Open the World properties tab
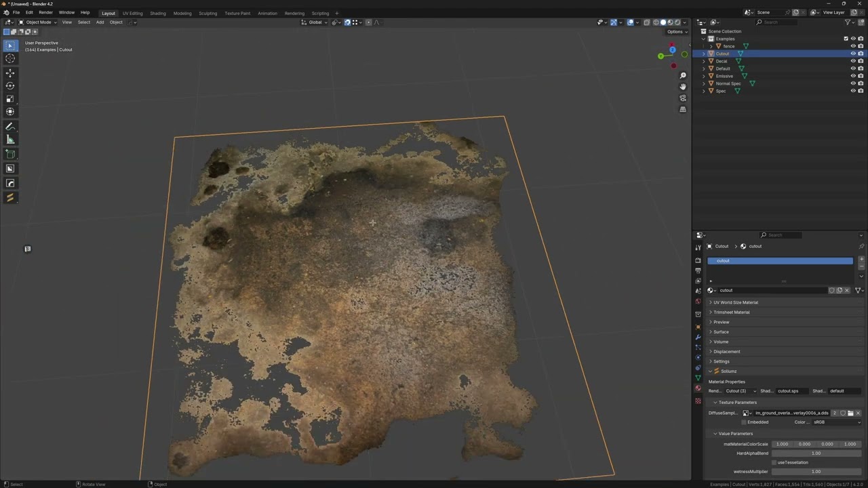 (698, 301)
